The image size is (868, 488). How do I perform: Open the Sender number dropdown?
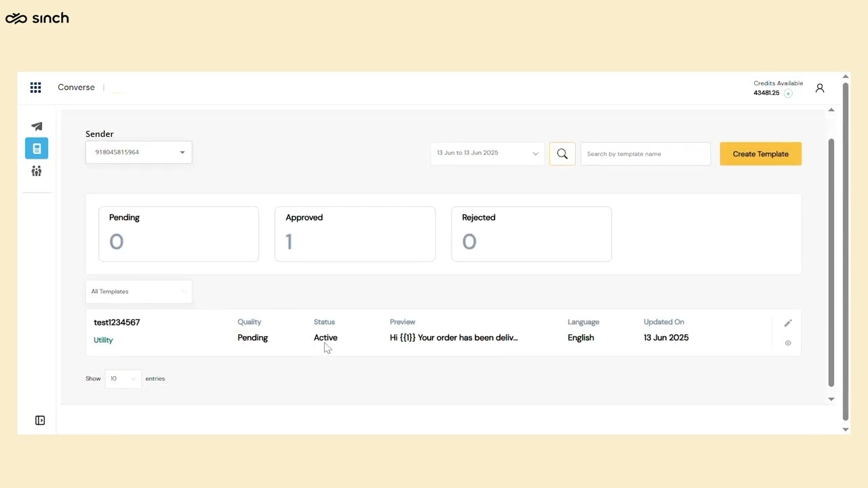[139, 152]
